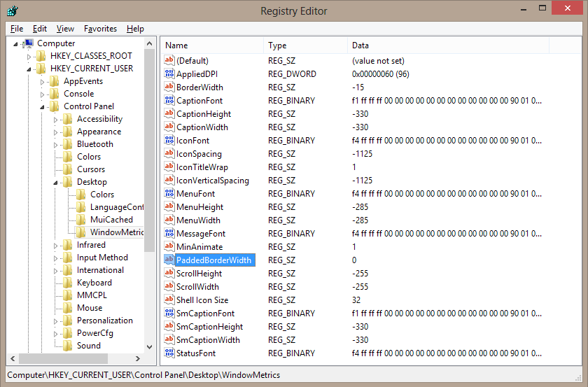This screenshot has height=387, width=588.
Task: Select the SmCaptionHeight value name
Action: 209,327
